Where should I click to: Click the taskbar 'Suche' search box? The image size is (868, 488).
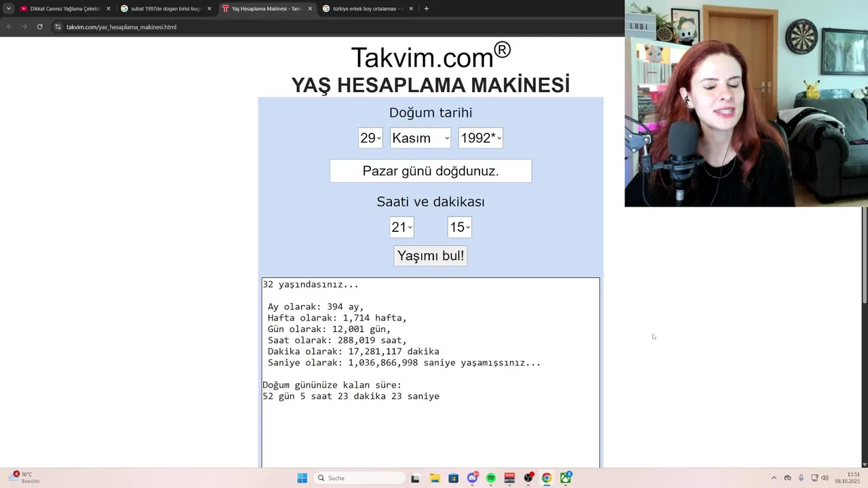(358, 478)
